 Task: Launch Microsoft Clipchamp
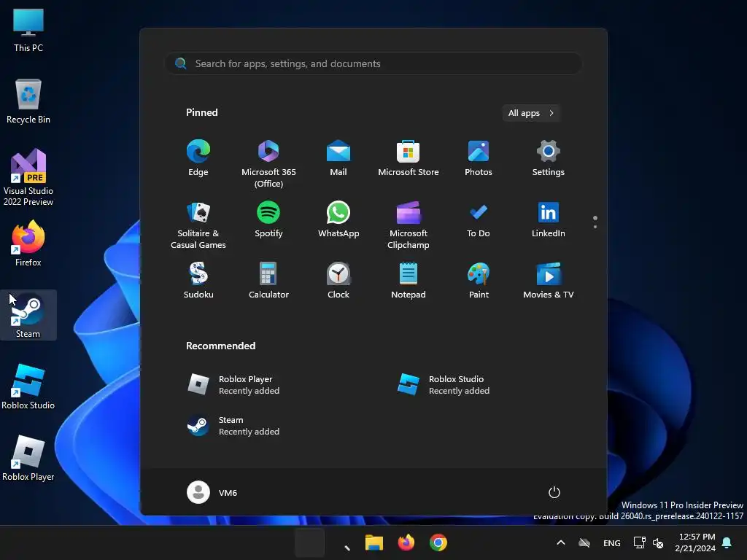click(x=409, y=225)
